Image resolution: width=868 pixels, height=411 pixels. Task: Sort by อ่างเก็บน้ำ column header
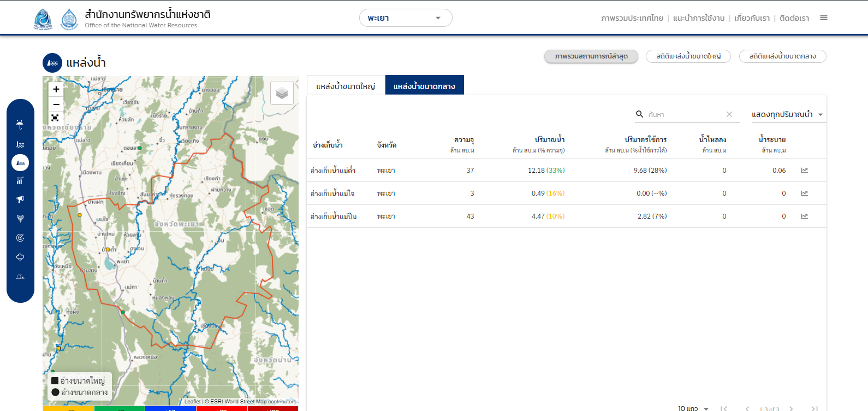(328, 145)
